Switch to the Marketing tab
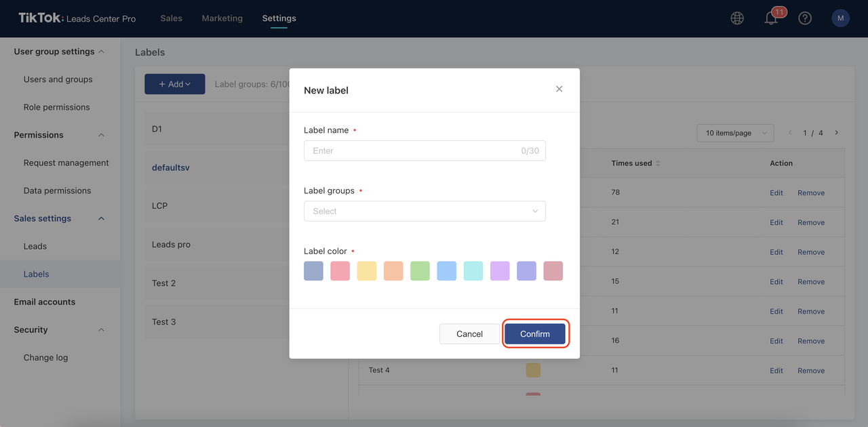868x427 pixels. coord(222,18)
